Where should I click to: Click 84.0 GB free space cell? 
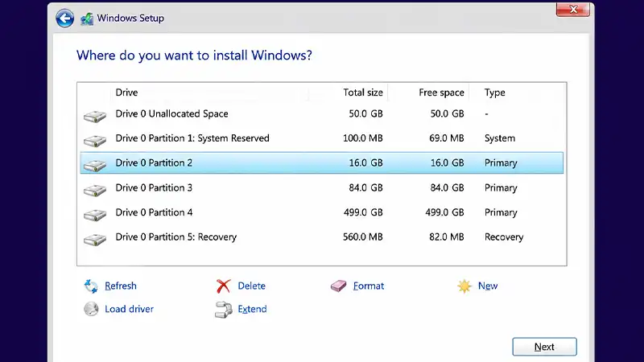447,187
